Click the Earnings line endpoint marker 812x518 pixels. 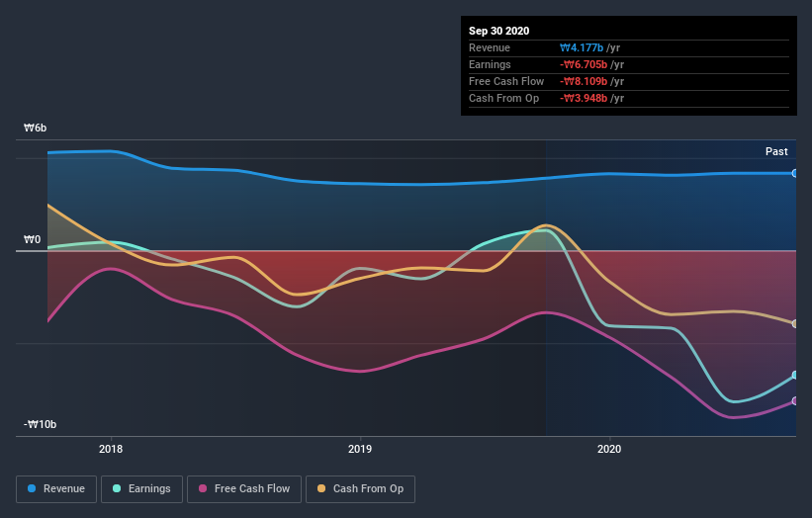click(795, 375)
